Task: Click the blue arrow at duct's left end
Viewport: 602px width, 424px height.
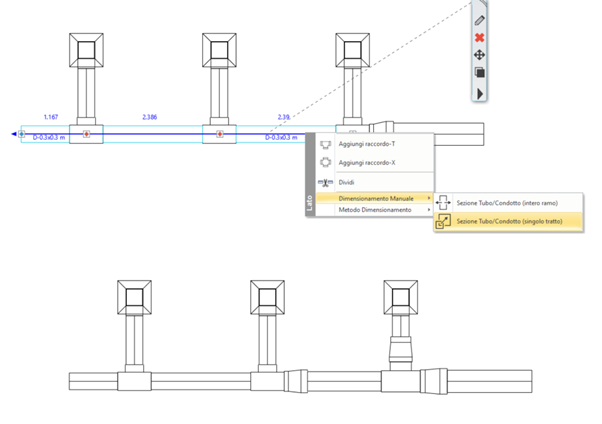Action: click(x=19, y=133)
